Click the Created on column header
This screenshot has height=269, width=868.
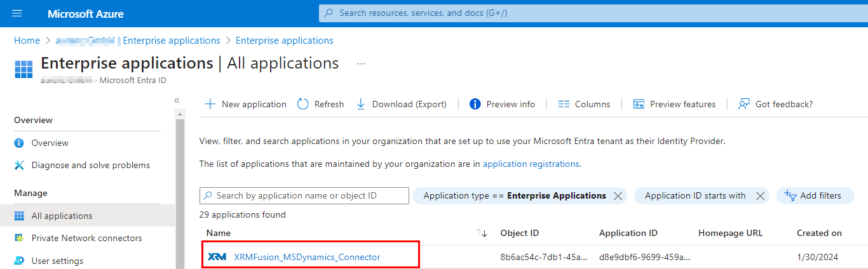(819, 233)
